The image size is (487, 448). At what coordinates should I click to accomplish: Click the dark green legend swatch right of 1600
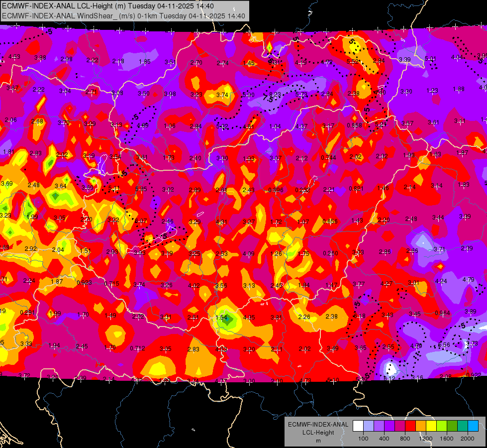click(x=452, y=426)
